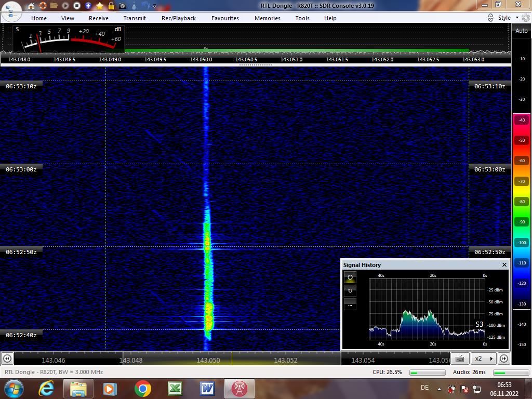The width and height of the screenshot is (532, 399).
Task: Open the View ribbon tab
Action: click(x=68, y=18)
